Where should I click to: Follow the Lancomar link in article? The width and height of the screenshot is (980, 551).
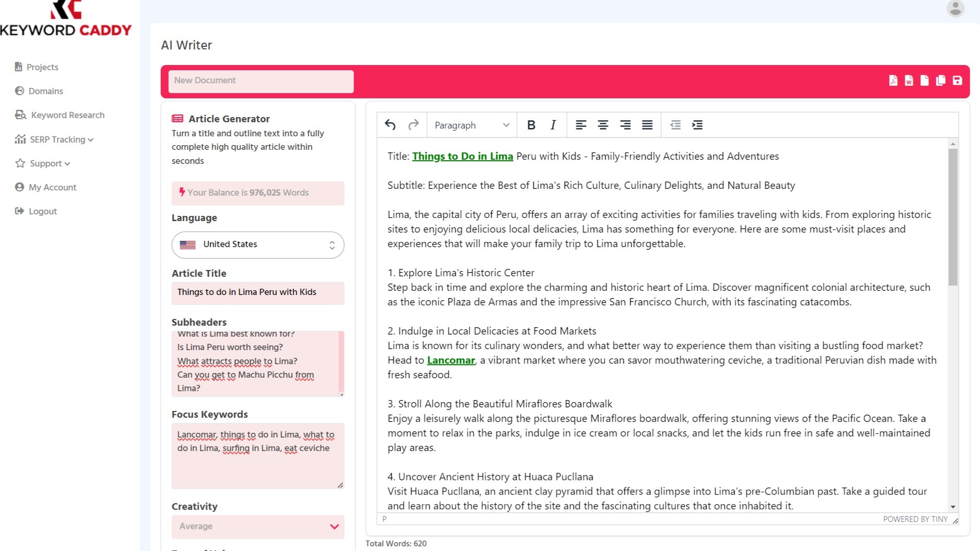point(451,360)
